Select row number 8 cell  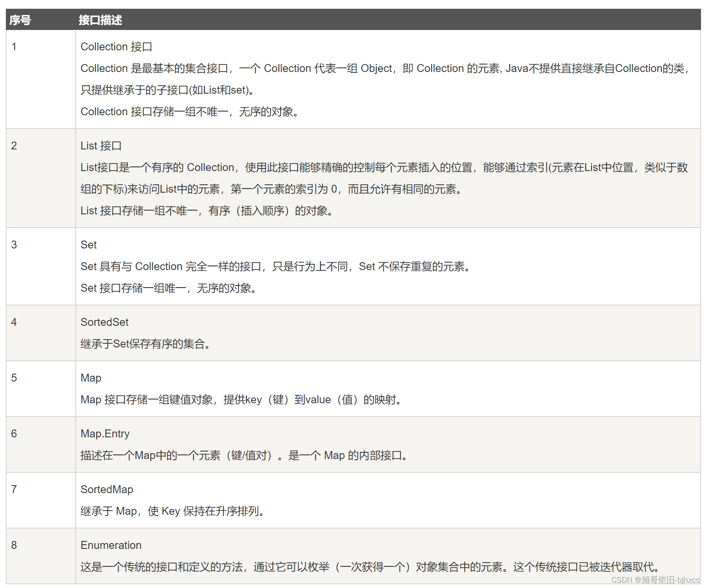point(41,556)
